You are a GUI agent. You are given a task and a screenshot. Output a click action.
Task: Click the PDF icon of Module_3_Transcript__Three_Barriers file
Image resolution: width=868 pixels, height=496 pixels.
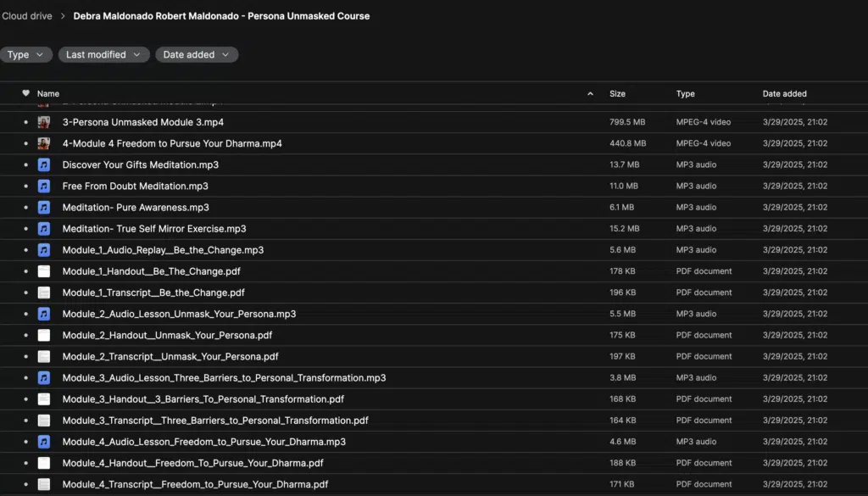point(44,421)
